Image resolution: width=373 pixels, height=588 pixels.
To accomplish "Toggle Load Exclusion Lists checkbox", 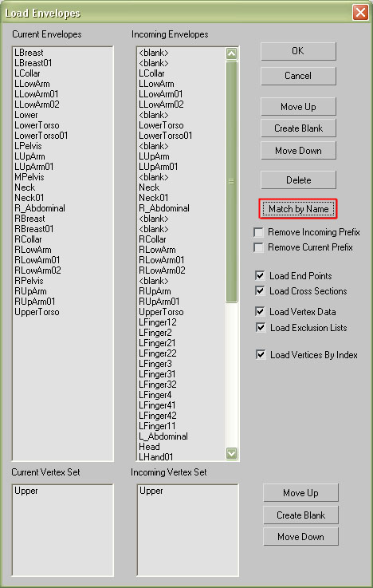I will (261, 327).
